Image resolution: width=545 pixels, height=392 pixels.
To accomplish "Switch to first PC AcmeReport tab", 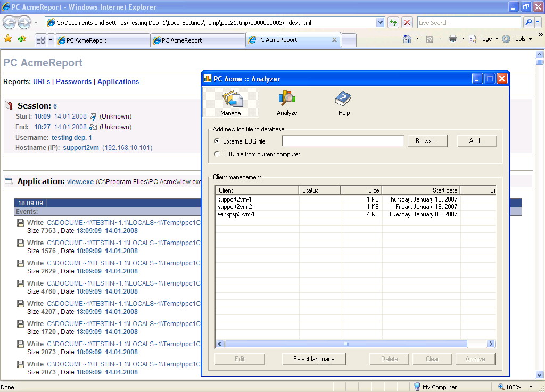I will point(101,40).
